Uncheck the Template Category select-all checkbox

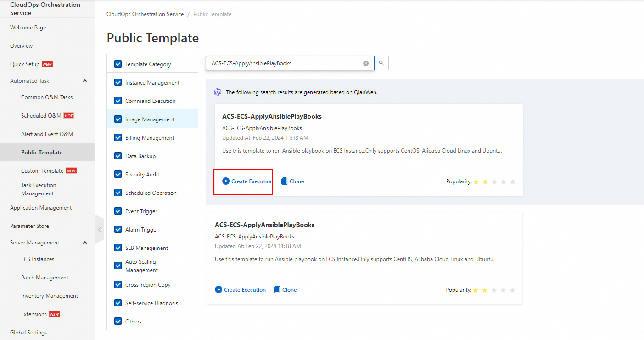pos(118,64)
